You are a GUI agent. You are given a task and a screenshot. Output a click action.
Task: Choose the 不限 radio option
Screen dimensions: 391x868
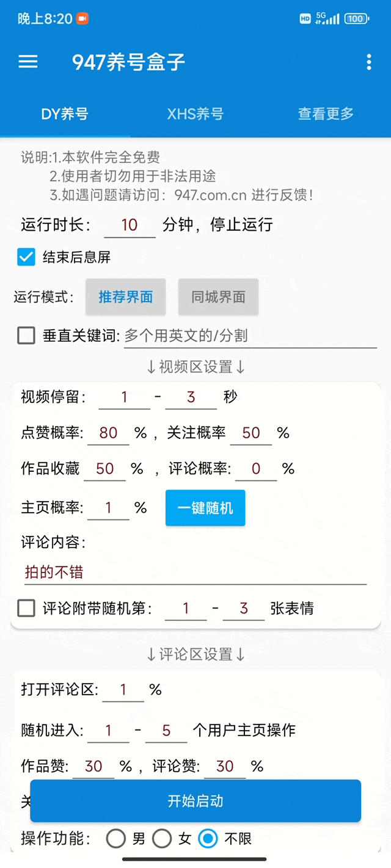click(x=208, y=839)
